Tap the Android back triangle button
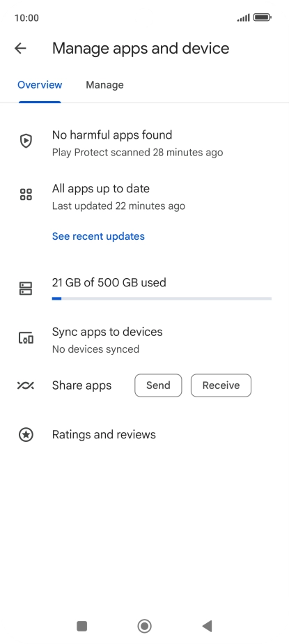The width and height of the screenshot is (289, 644). click(x=208, y=626)
